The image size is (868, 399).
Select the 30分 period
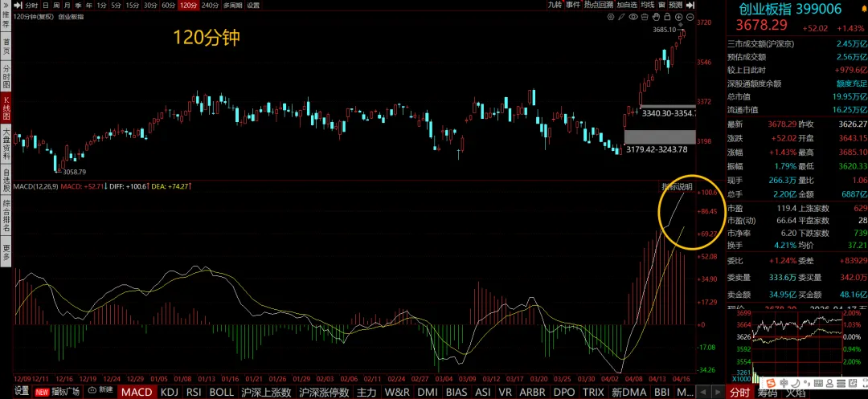(x=150, y=5)
